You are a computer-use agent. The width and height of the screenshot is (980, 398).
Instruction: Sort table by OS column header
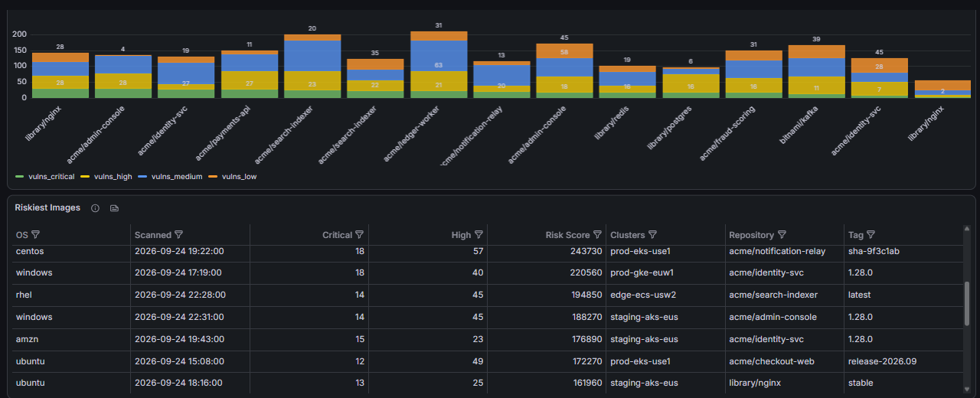[x=21, y=235]
